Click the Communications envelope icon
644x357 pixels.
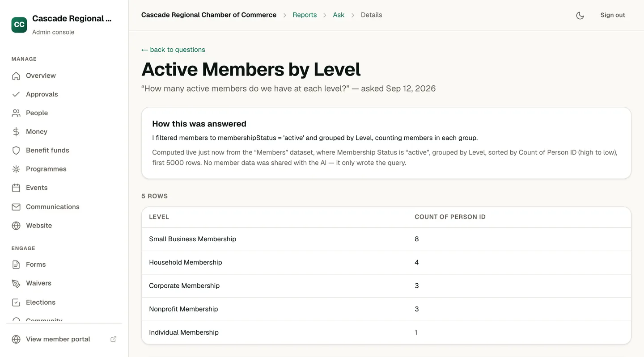[16, 207]
